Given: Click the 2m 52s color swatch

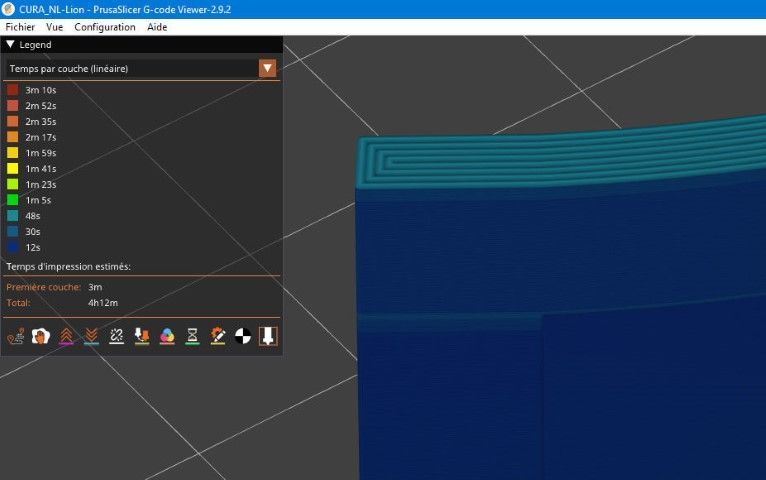Looking at the screenshot, I should pyautogui.click(x=13, y=105).
